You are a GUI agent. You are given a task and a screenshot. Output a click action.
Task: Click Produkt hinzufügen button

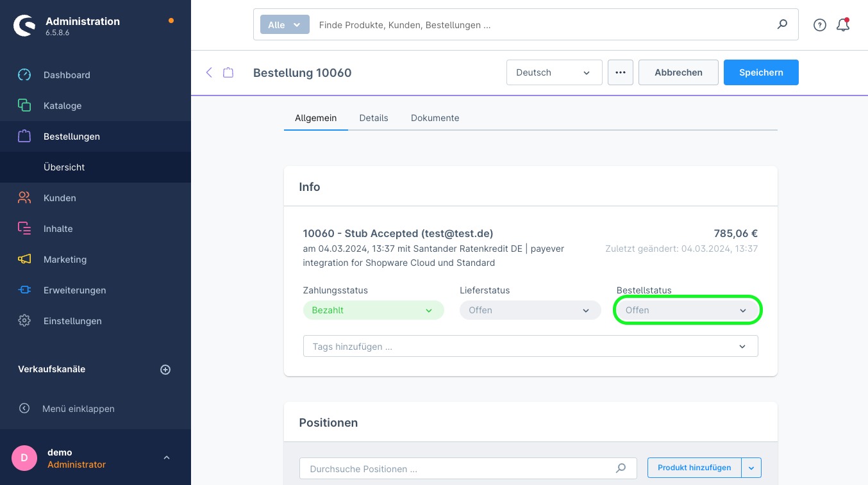click(694, 468)
